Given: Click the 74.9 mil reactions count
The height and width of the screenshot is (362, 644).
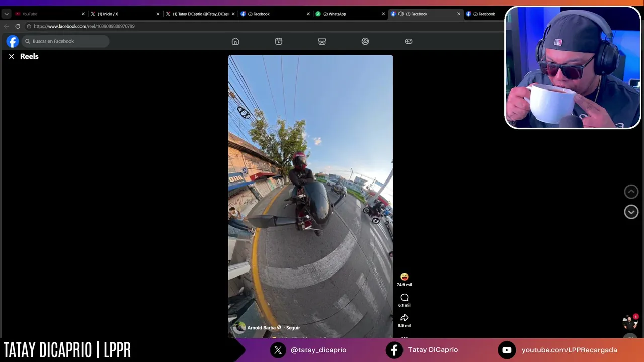Looking at the screenshot, I should (404, 285).
